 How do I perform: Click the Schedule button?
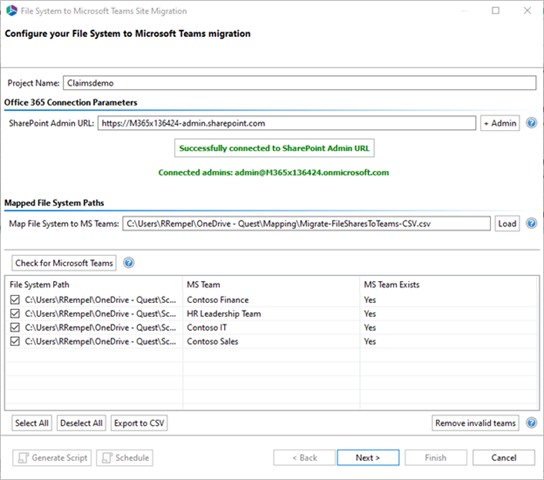(125, 458)
